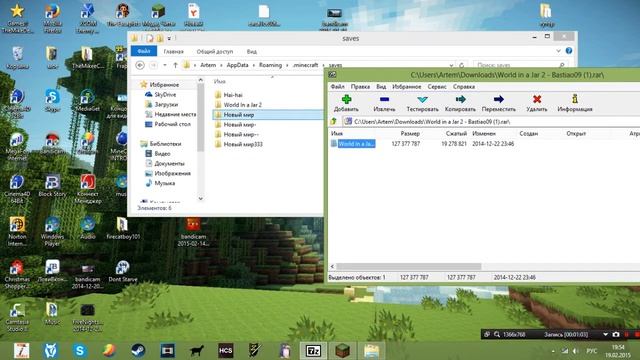
Task: Expand the Explorer ribbon chevron
Action: click(558, 51)
